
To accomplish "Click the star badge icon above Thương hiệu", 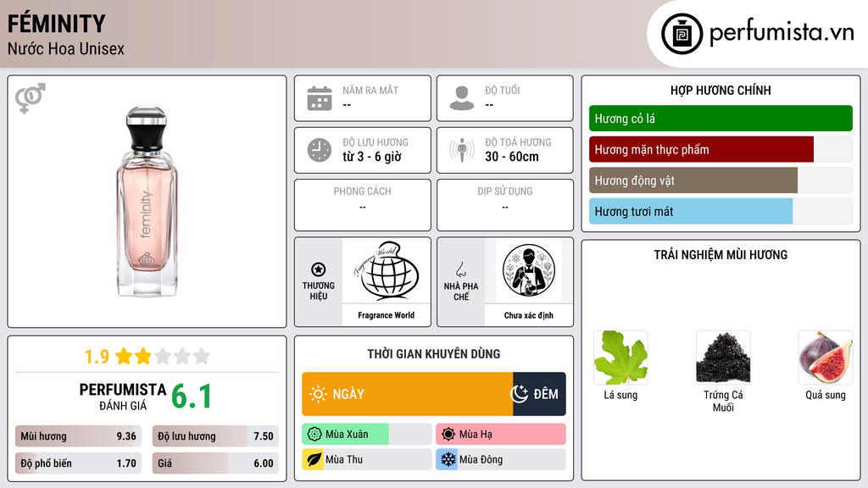I will (319, 269).
